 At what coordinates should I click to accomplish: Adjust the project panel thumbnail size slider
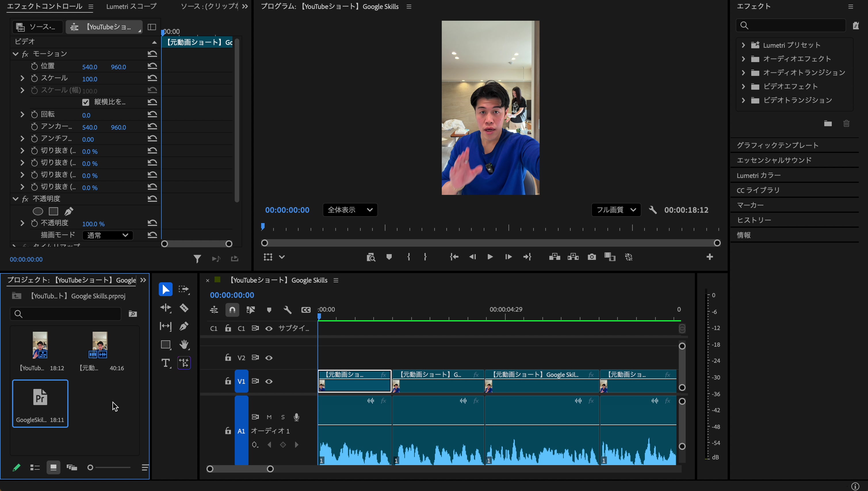click(90, 467)
